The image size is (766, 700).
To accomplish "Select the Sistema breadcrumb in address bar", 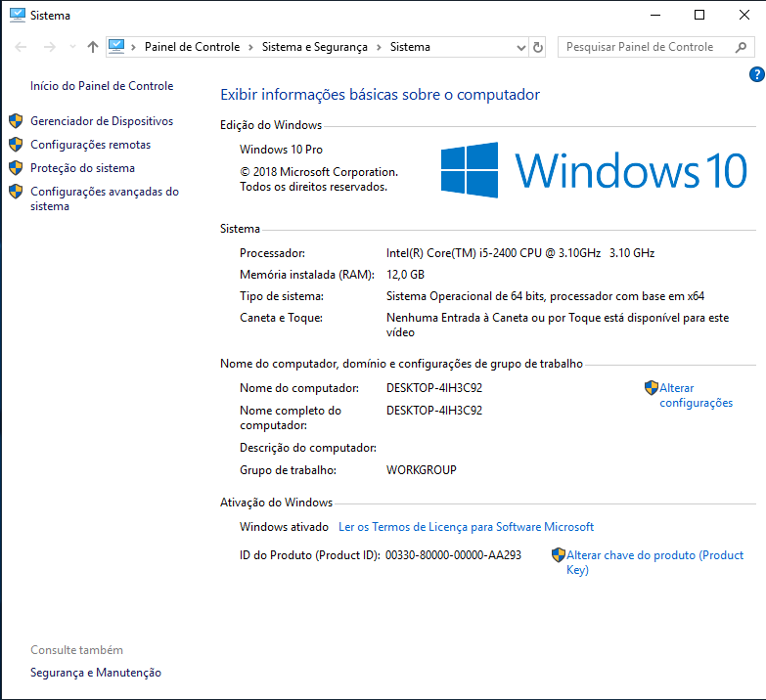I will pos(410,47).
